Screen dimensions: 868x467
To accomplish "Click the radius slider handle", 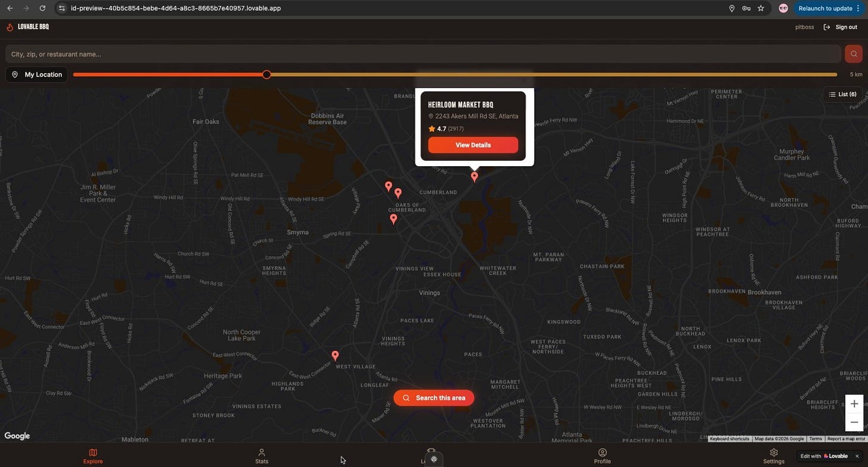I will pyautogui.click(x=266, y=74).
